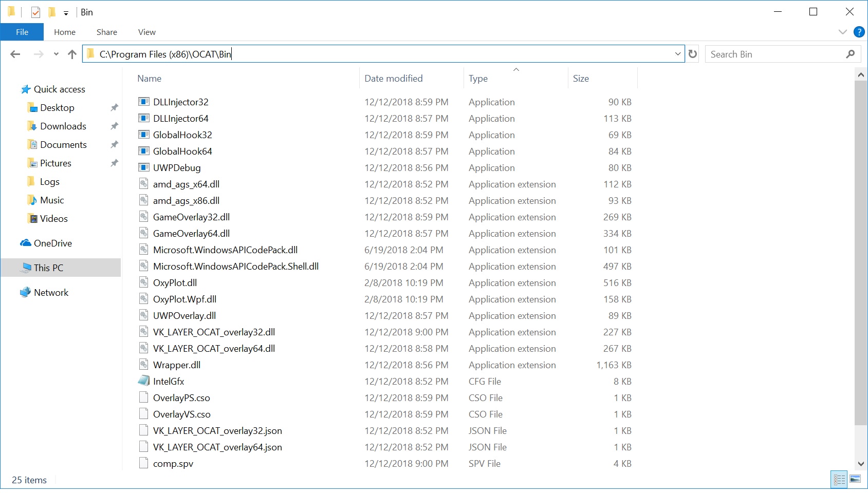Unpin Documents from Quick access
The image size is (868, 493).
click(x=114, y=144)
